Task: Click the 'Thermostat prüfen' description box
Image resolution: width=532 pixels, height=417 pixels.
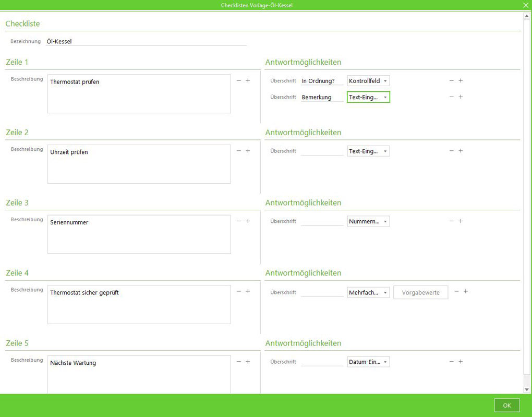Action: [x=139, y=94]
